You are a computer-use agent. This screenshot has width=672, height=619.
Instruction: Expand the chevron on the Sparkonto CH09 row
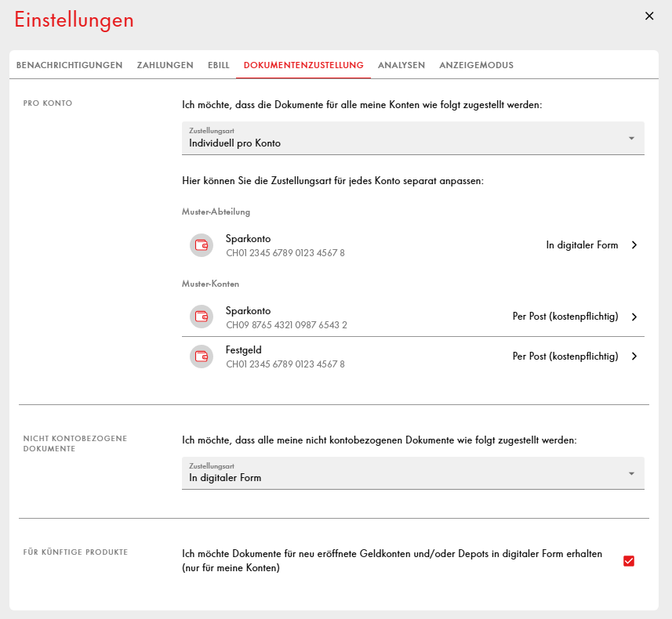634,317
